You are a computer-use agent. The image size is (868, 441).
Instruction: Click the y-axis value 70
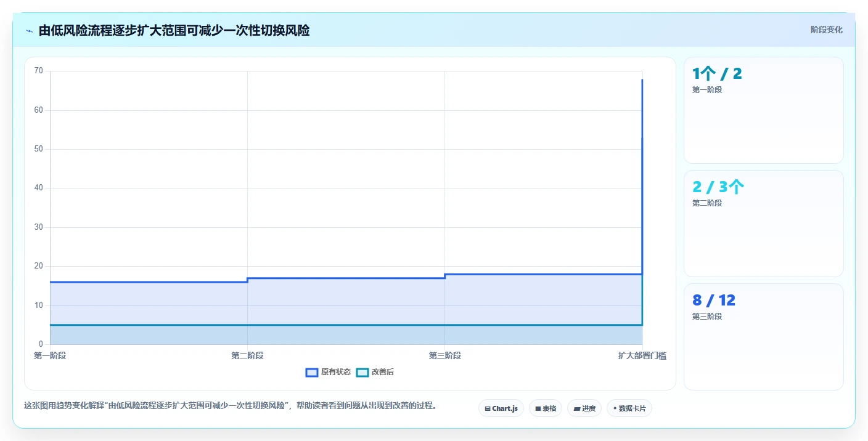tap(39, 71)
